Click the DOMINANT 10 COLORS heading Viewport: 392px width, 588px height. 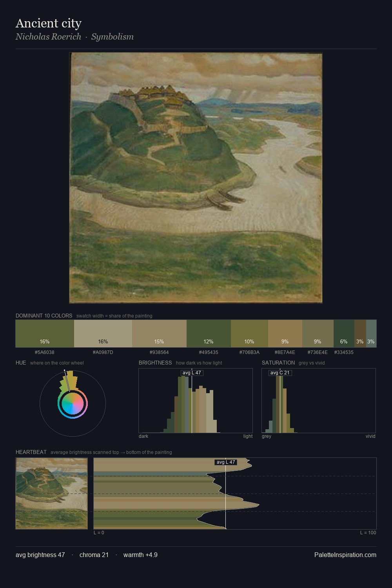click(44, 316)
